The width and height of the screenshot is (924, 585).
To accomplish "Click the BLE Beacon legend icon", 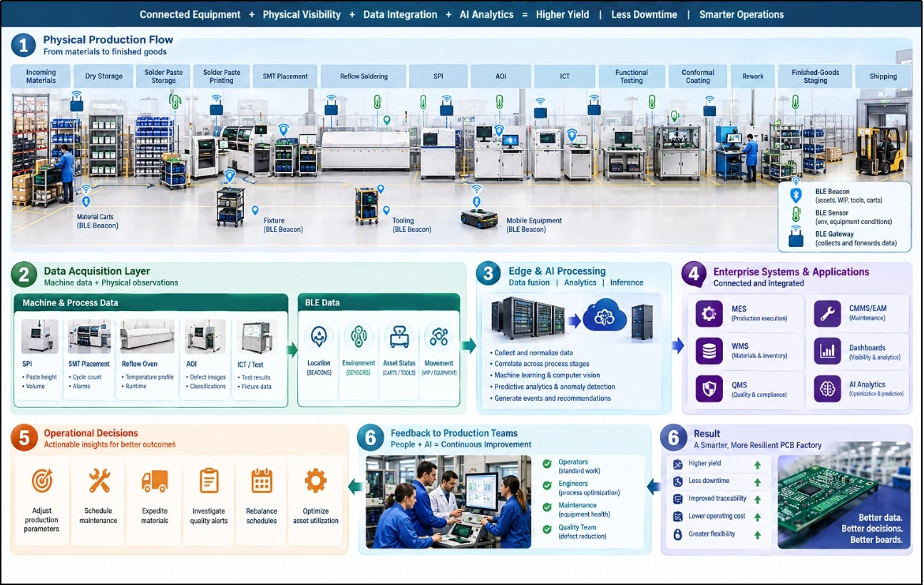I will click(x=796, y=195).
